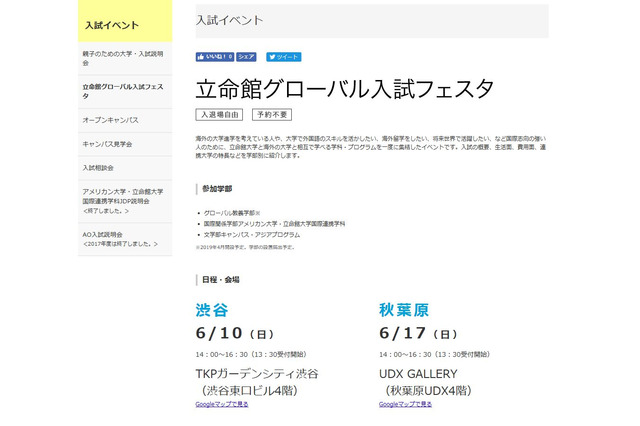Select 立命館グローバル入試フェスタ in sidebar
This screenshot has width=640, height=426.
[x=125, y=91]
